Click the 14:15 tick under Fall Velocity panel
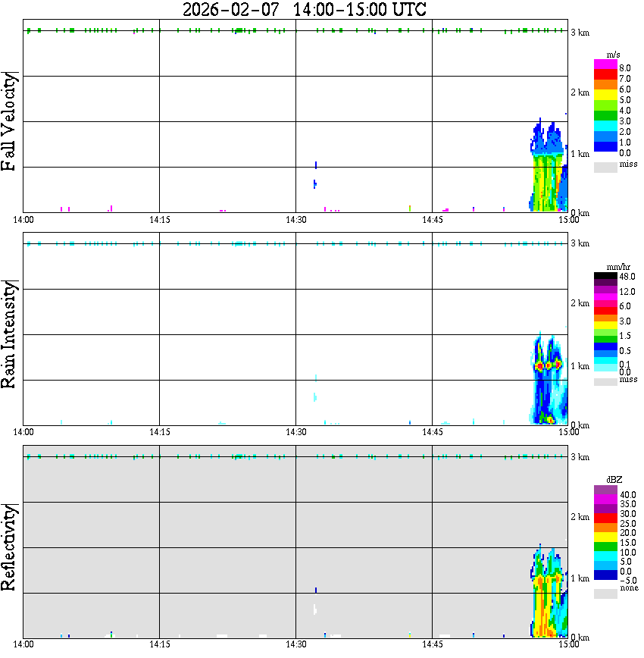This screenshot has width=644, height=658. point(160,220)
